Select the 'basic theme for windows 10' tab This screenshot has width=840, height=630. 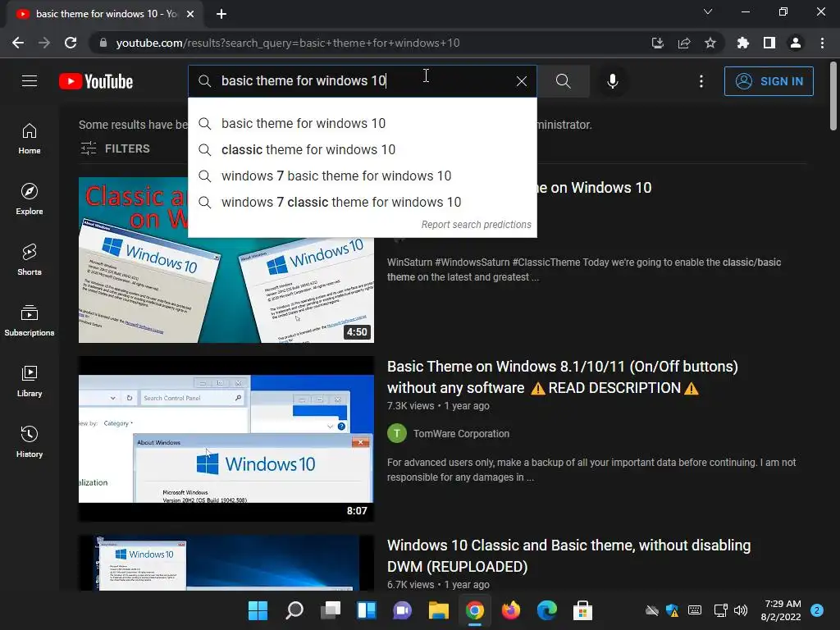105,14
